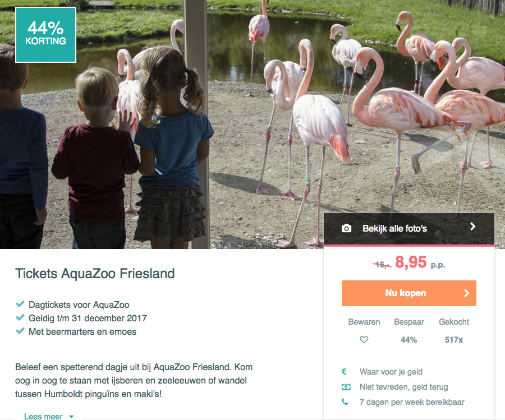This screenshot has height=420, width=505.
Task: Click the flamingo photo
Action: (x=252, y=124)
